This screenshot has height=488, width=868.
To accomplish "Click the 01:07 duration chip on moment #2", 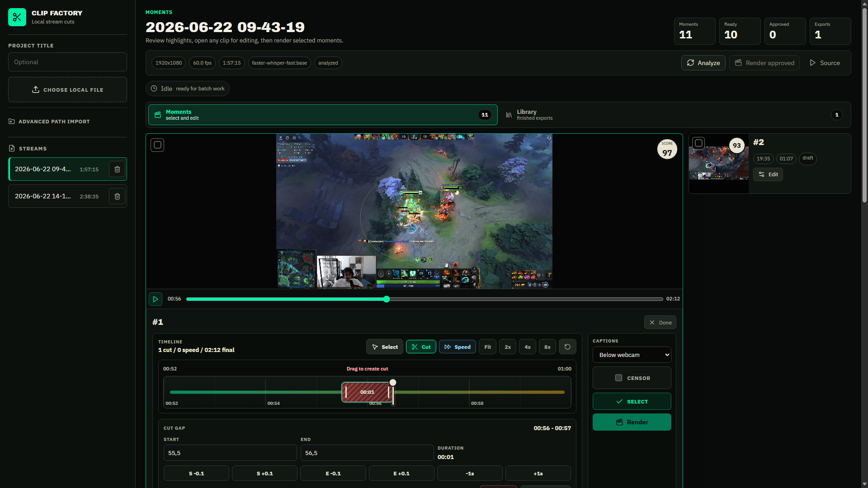I will 786,159.
